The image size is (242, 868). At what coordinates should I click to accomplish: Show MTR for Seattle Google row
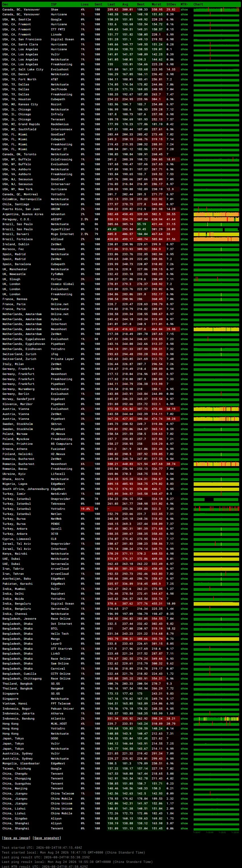click(x=184, y=20)
